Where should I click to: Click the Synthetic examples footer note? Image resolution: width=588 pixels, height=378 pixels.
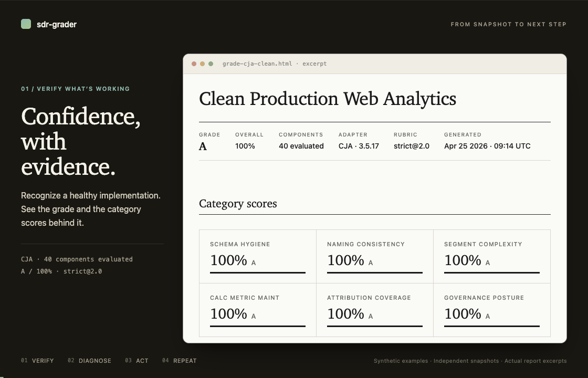[470, 361]
